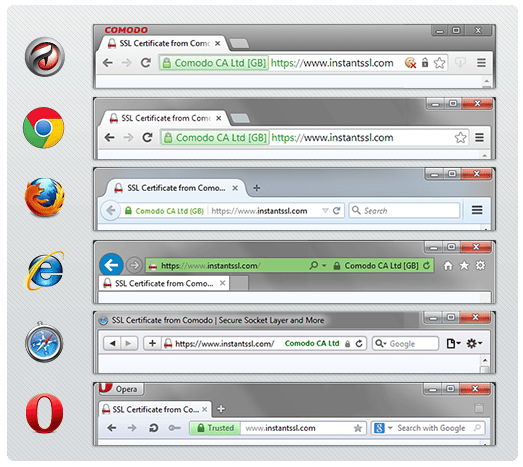523x467 pixels.
Task: Click Opera's reload button
Action: tap(154, 428)
